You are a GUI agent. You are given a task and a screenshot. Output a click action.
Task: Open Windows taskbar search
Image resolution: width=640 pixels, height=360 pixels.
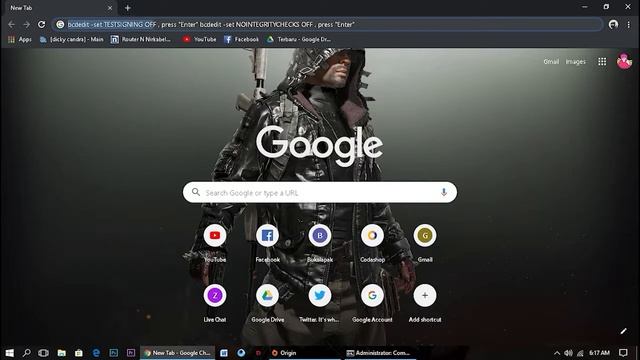coord(27,353)
